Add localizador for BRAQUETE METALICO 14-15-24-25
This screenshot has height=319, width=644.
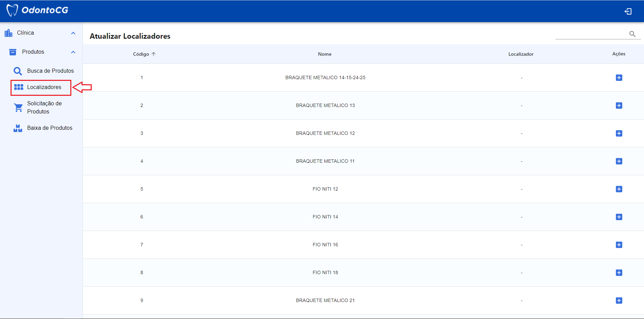coord(619,78)
